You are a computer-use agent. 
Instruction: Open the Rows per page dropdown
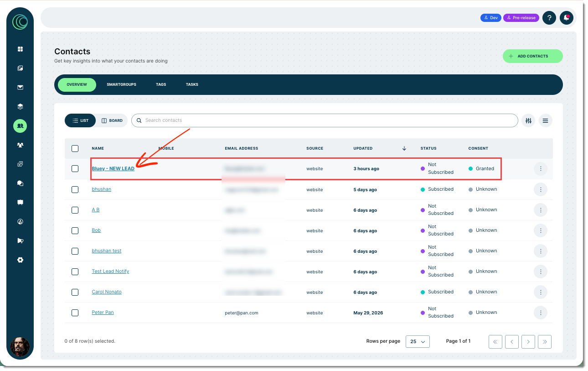[418, 341]
